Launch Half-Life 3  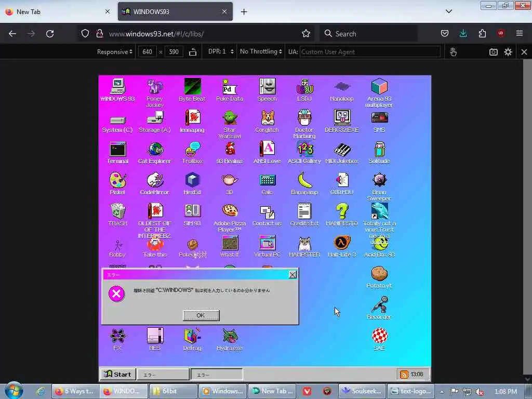pyautogui.click(x=342, y=246)
